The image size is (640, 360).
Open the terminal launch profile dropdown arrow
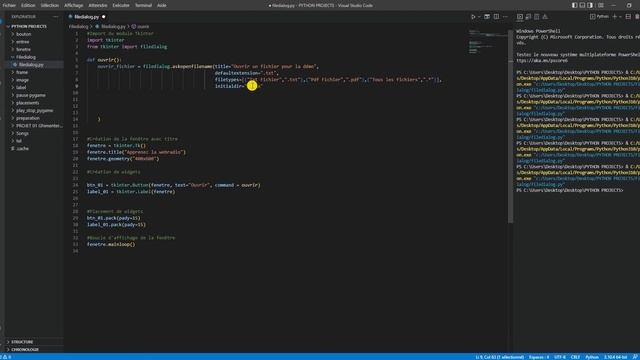[620, 17]
